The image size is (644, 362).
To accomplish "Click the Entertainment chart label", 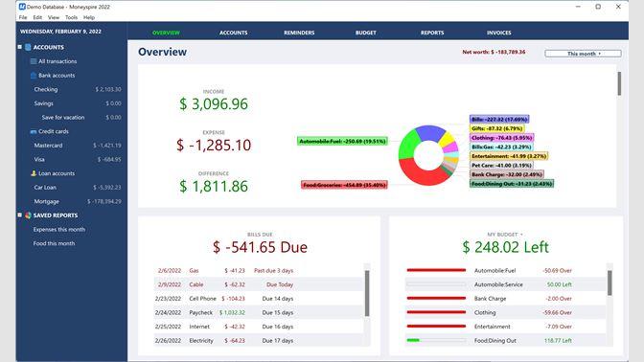I will coord(509,156).
